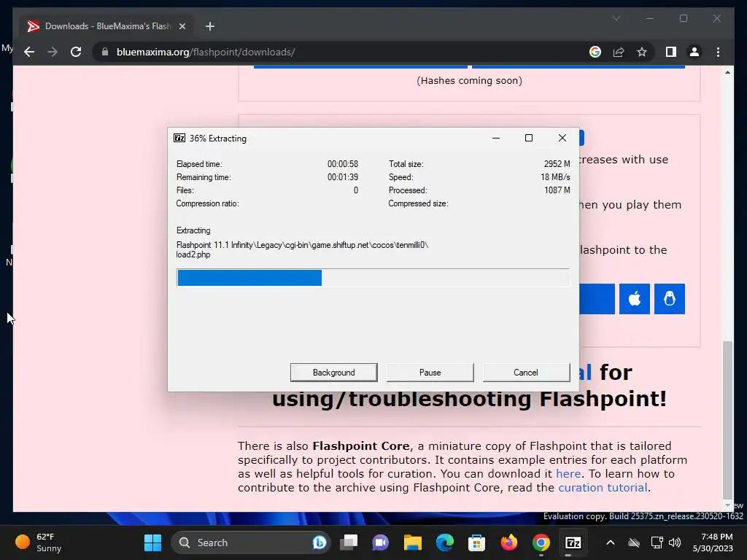Click the extraction progress bar
This screenshot has width=747, height=560.
(x=373, y=278)
